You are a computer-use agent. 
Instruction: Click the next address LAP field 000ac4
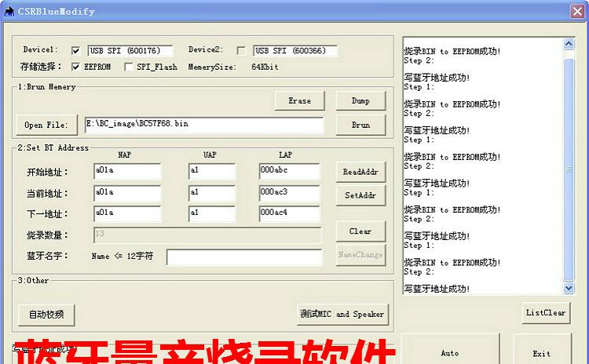tap(290, 213)
